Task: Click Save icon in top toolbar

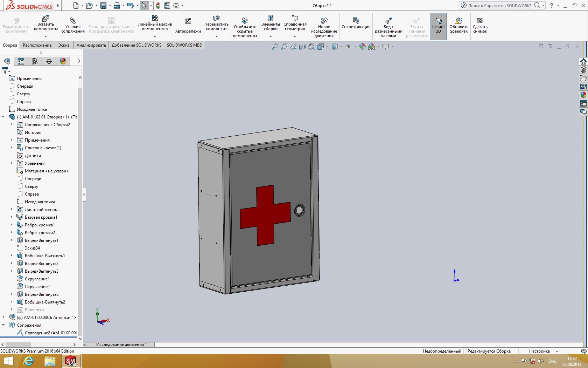Action: coord(103,6)
